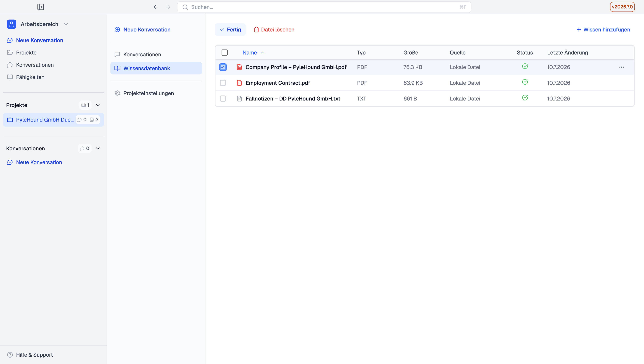Click status checkmark for Fallnotizen row
644x364 pixels.
[525, 98]
